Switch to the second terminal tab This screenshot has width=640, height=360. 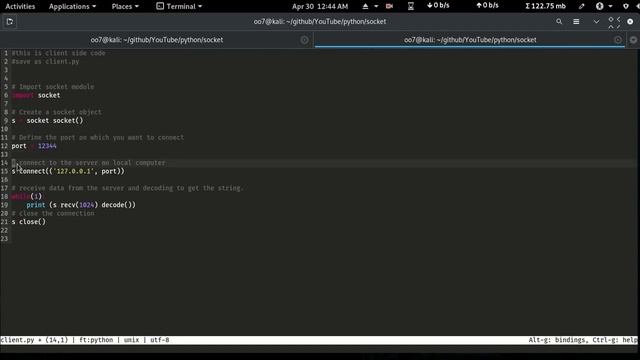[470, 40]
